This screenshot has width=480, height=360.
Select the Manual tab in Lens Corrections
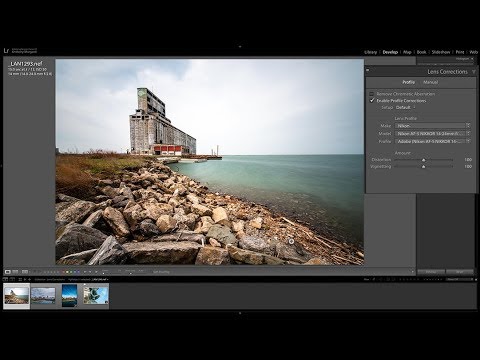coord(430,82)
